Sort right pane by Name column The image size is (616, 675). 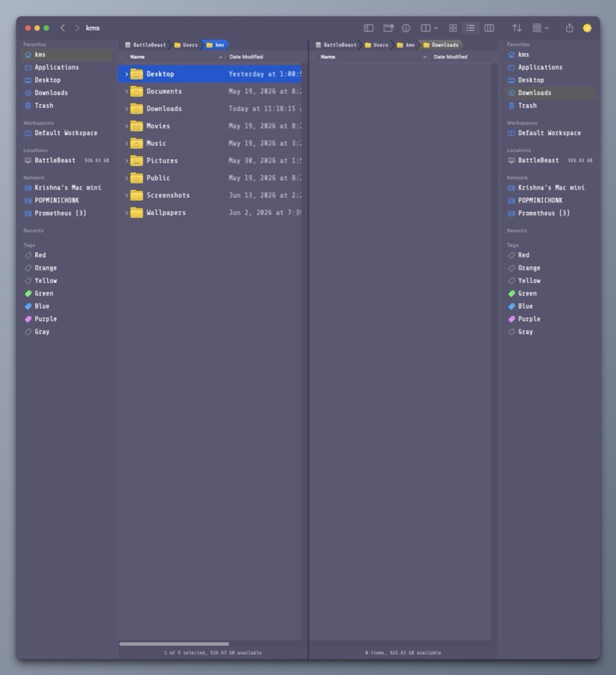(371, 57)
